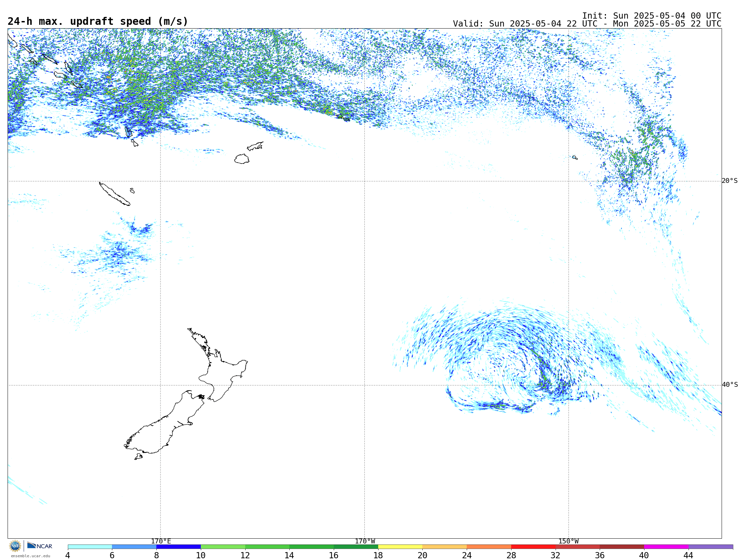Click the 'Init: Sun 2025-05-04 00 UTC' text

(652, 16)
